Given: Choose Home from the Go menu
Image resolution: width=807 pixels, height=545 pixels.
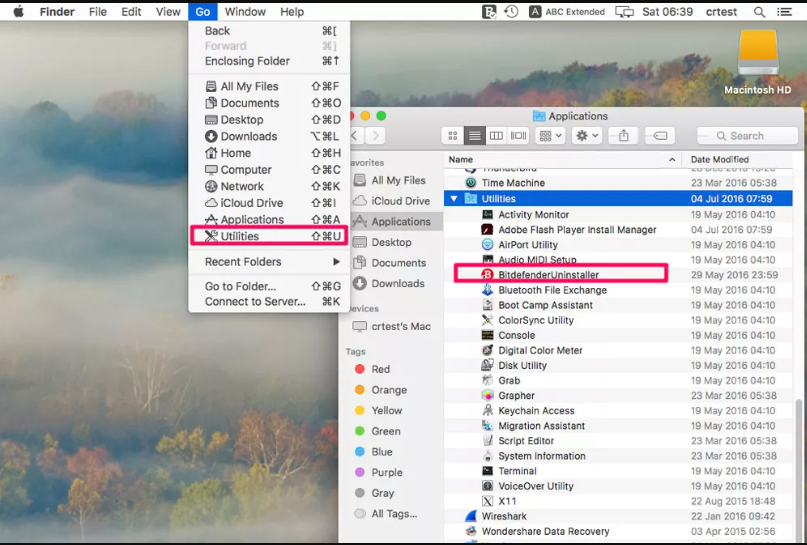Looking at the screenshot, I should point(269,153).
